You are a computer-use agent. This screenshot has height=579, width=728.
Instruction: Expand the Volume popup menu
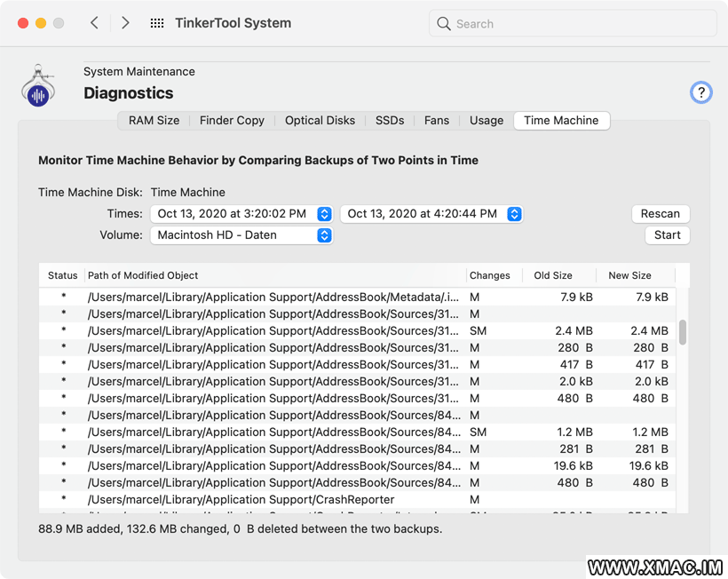tap(241, 235)
